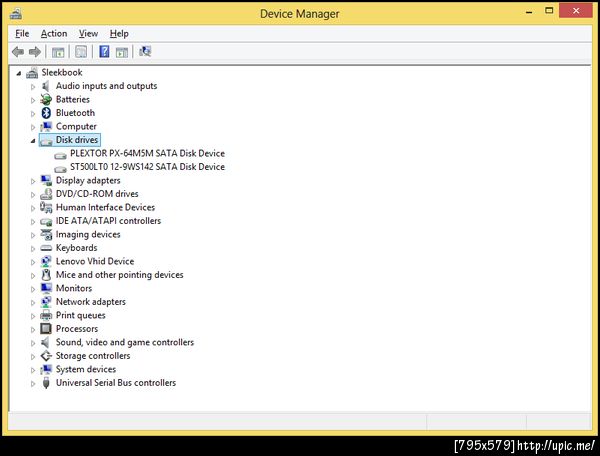This screenshot has width=600, height=456.
Task: Open the View menu
Action: 88,34
